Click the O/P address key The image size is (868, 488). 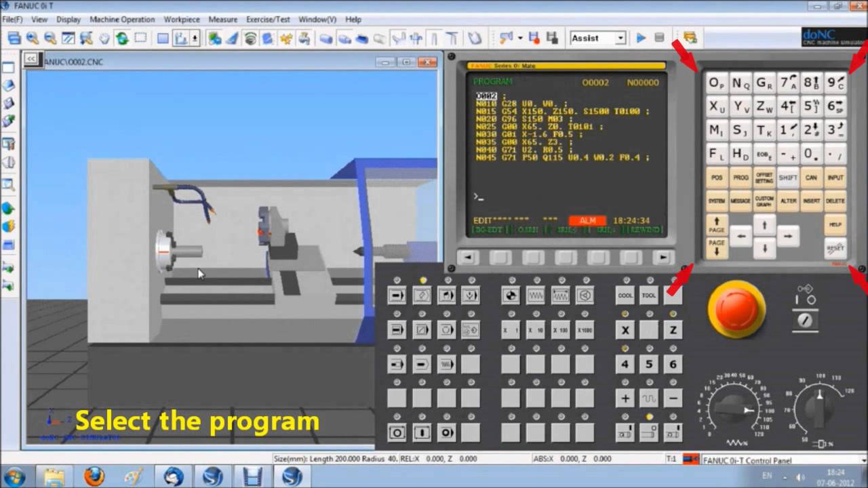[717, 84]
